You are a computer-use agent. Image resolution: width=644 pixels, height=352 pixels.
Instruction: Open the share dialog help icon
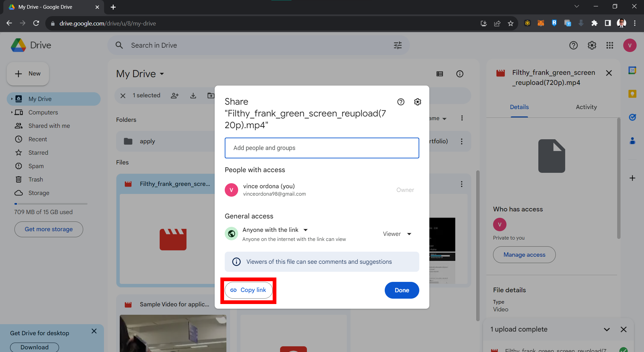click(401, 102)
